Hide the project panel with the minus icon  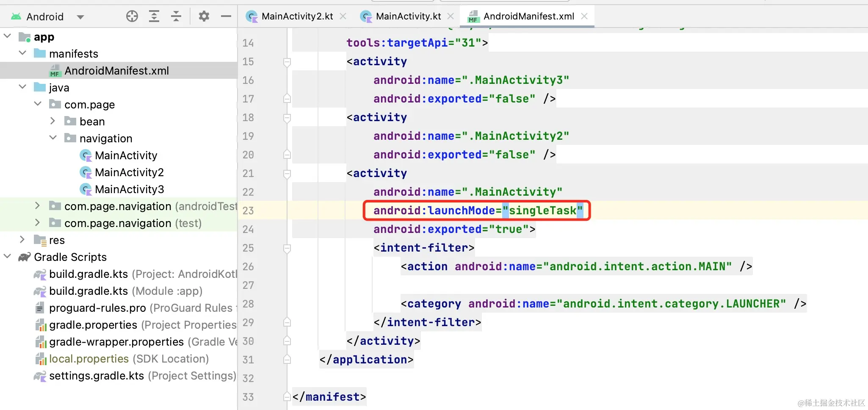tap(226, 17)
